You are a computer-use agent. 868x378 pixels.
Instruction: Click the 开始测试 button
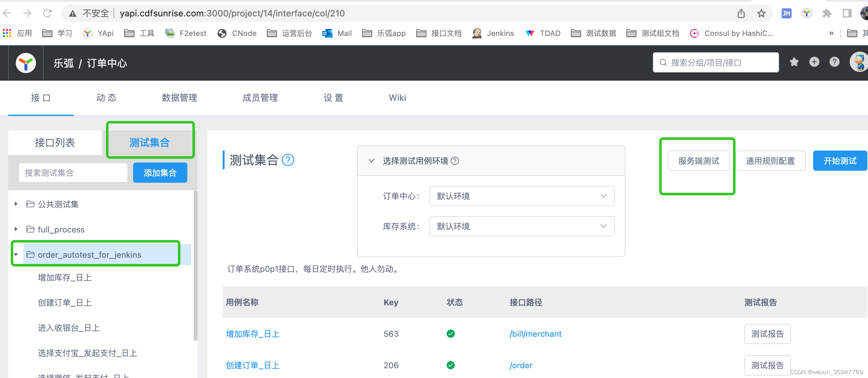839,161
